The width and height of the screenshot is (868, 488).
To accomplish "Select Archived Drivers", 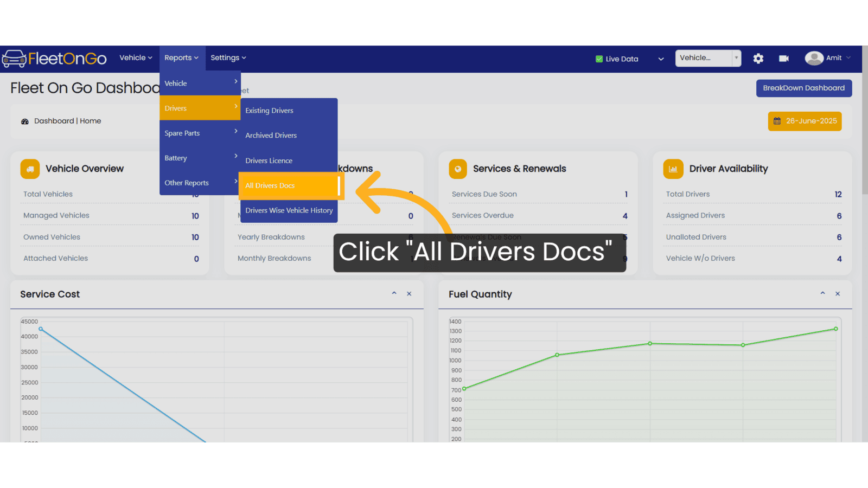I will (289, 136).
